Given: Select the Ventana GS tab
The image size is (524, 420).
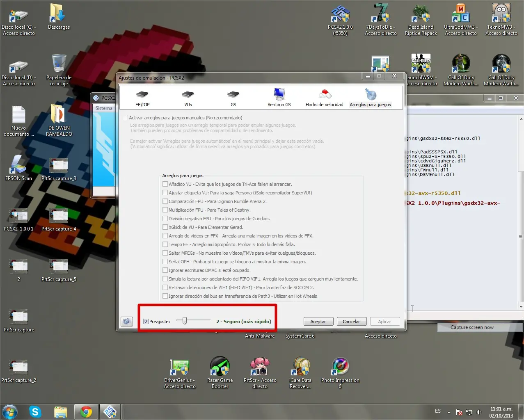Looking at the screenshot, I should [279, 98].
